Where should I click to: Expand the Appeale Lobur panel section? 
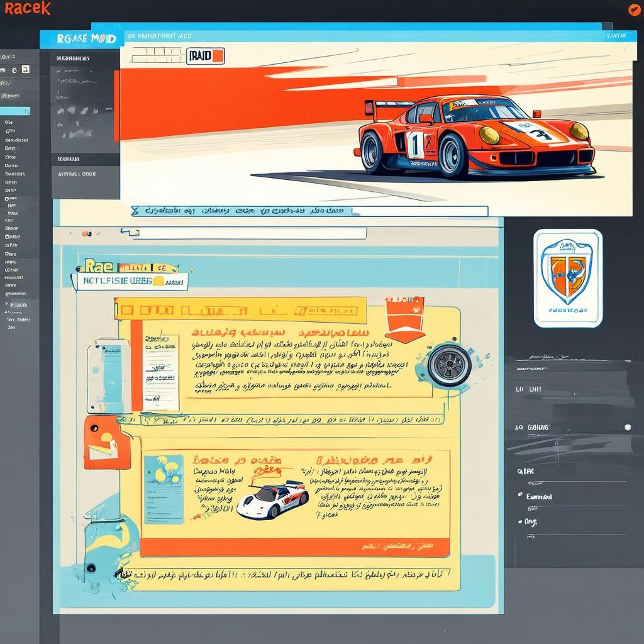pyautogui.click(x=85, y=174)
